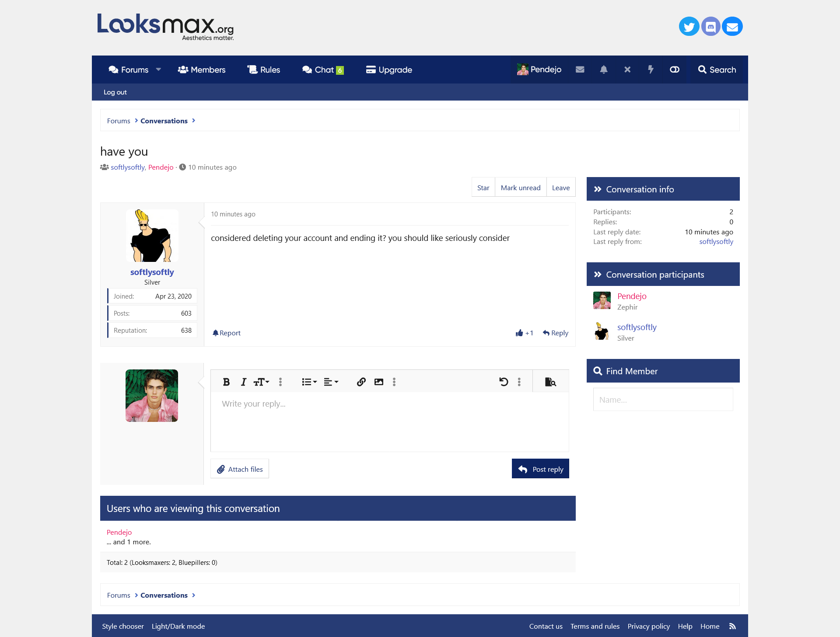The width and height of the screenshot is (840, 637).
Task: Report the softlysoftly message
Action: [x=227, y=333]
